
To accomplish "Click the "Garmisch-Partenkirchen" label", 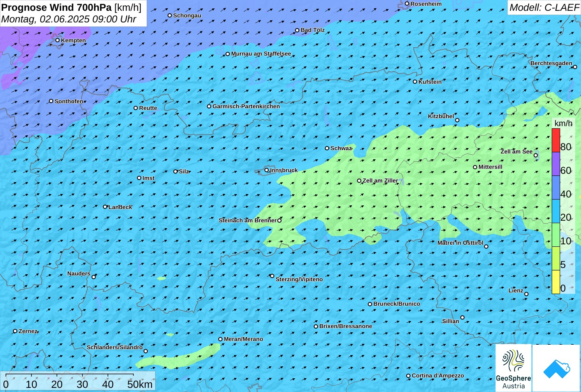I will tap(246, 106).
